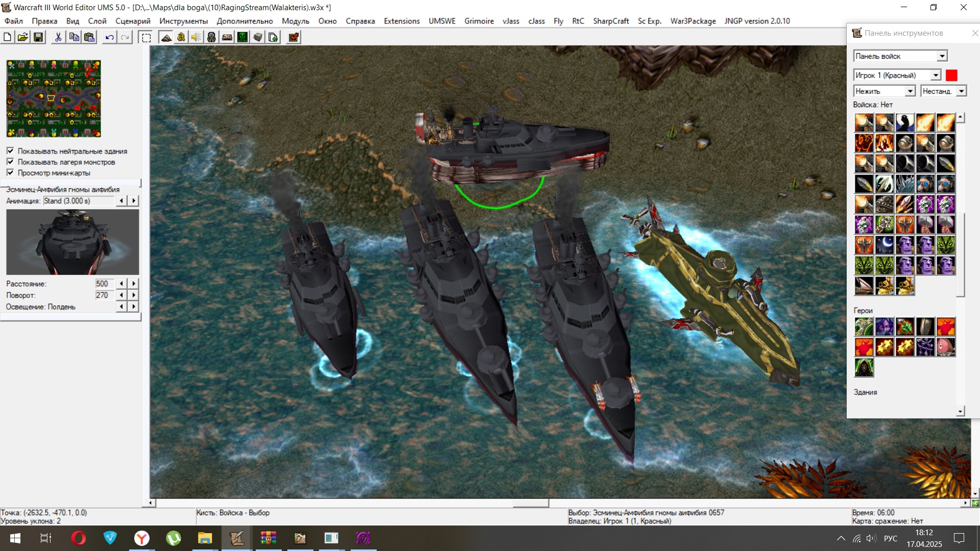Expand the 'Панель войск' dropdown
Image resolution: width=980 pixels, height=551 pixels.
pyautogui.click(x=942, y=56)
